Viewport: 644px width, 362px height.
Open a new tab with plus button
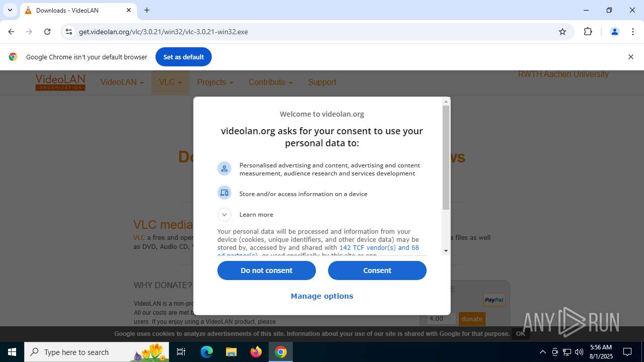click(x=147, y=10)
